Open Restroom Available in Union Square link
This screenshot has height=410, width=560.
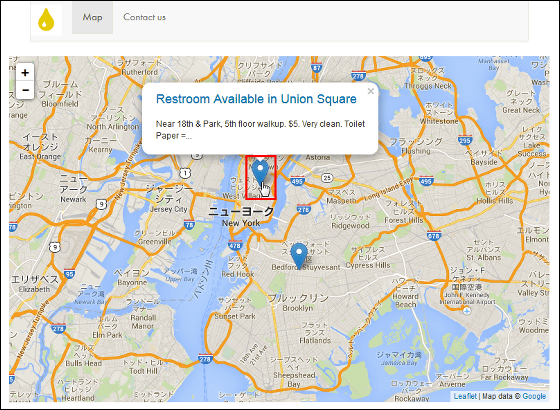point(256,99)
